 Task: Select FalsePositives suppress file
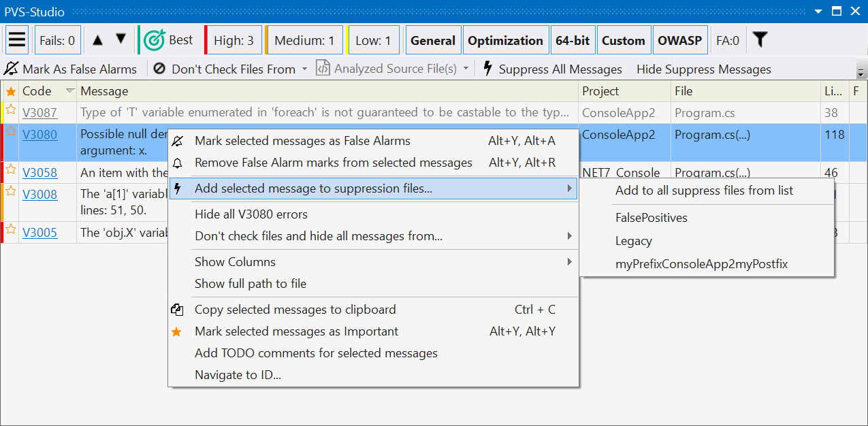coord(651,218)
